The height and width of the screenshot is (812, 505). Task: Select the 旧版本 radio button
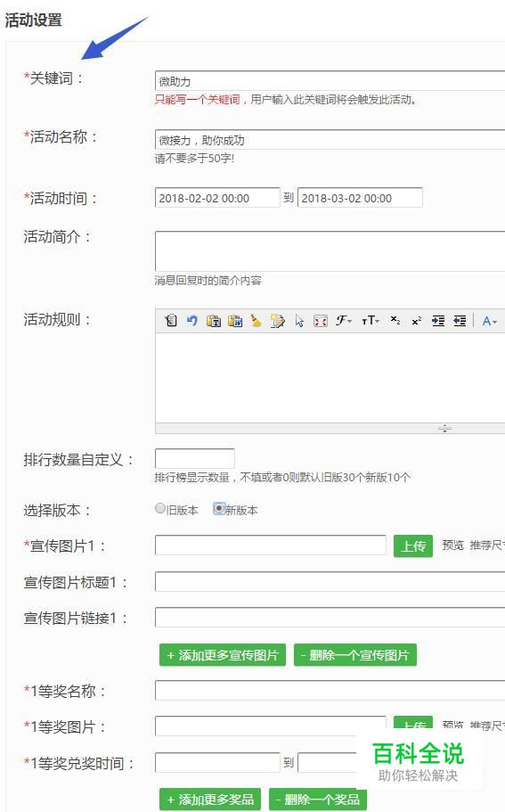[x=160, y=509]
